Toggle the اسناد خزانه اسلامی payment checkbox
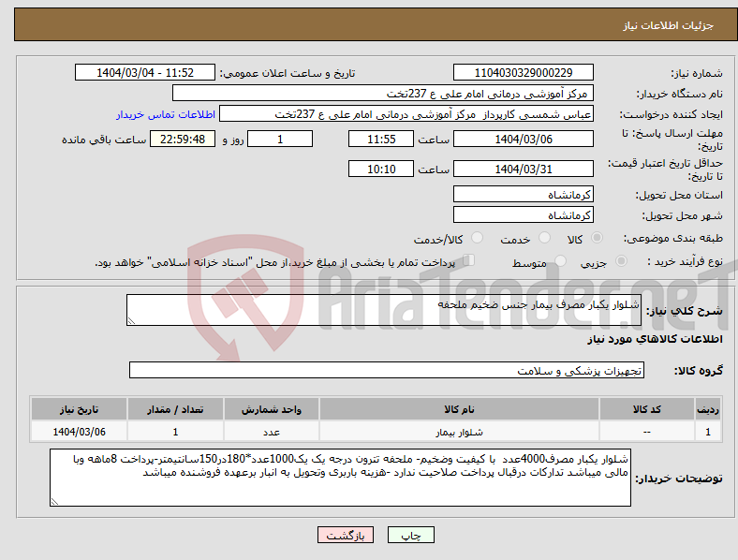The height and width of the screenshot is (560, 738). point(469,260)
